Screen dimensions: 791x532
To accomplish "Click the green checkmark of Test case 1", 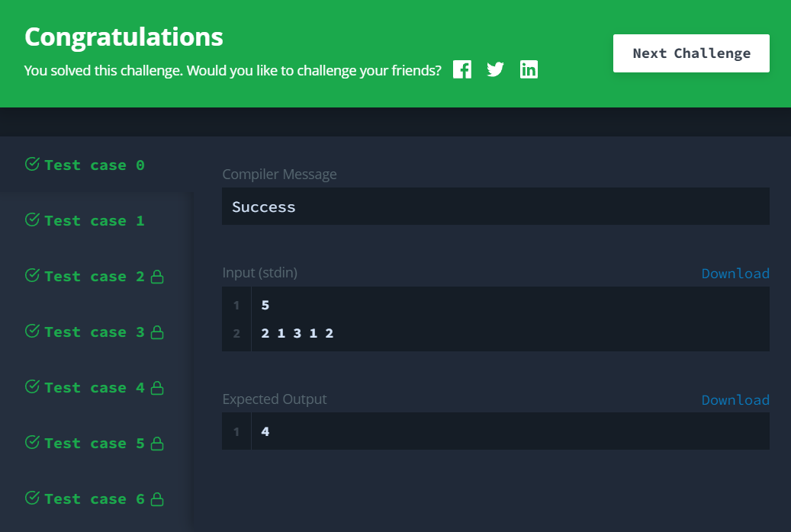I will (32, 220).
